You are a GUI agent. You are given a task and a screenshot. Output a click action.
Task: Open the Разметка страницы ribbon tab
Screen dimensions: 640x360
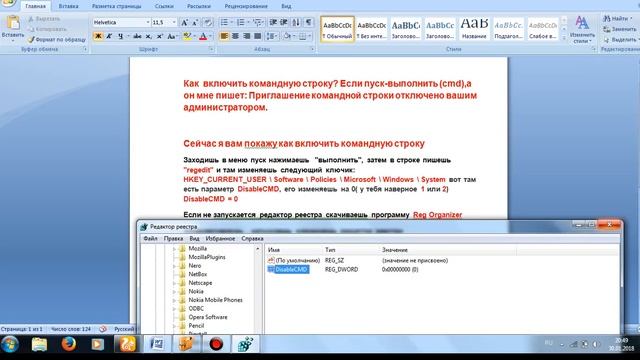(x=116, y=7)
